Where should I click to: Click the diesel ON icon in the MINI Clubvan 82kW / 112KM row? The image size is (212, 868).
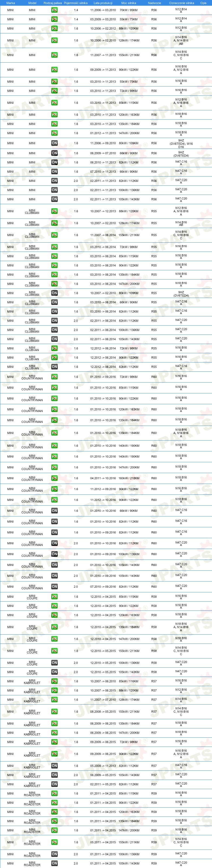pos(54,367)
